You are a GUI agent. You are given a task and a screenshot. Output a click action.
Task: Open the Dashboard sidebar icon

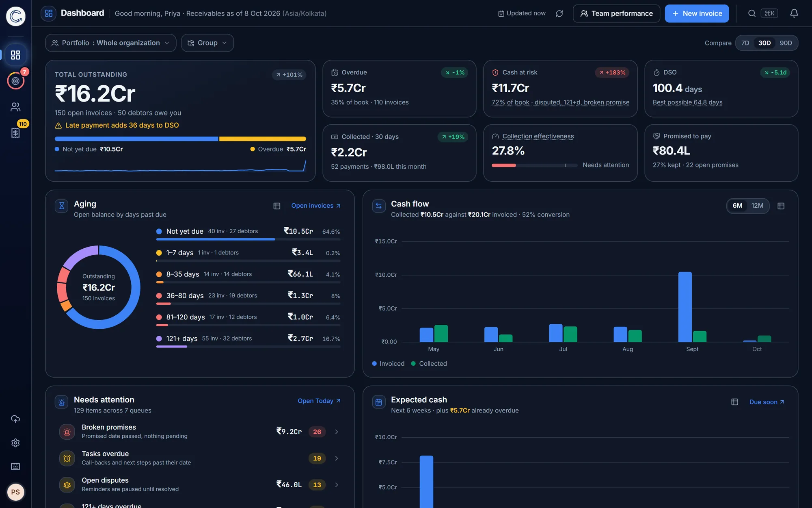click(x=15, y=55)
